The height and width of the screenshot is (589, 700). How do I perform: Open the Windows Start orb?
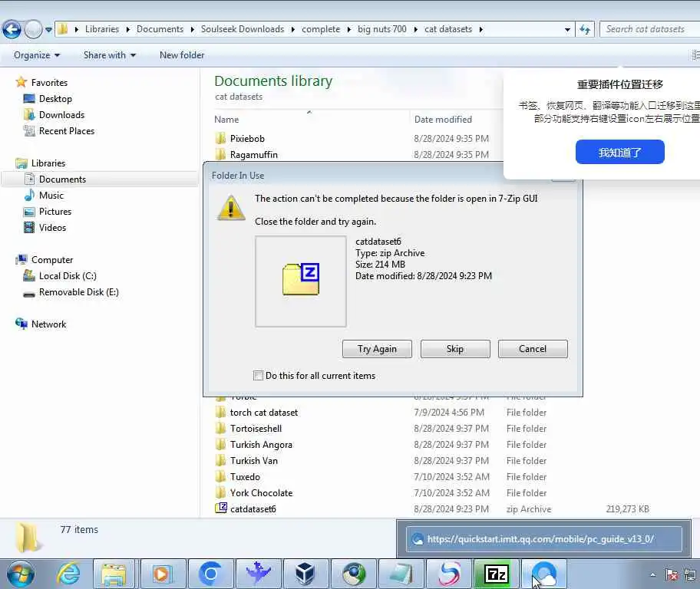pyautogui.click(x=21, y=574)
